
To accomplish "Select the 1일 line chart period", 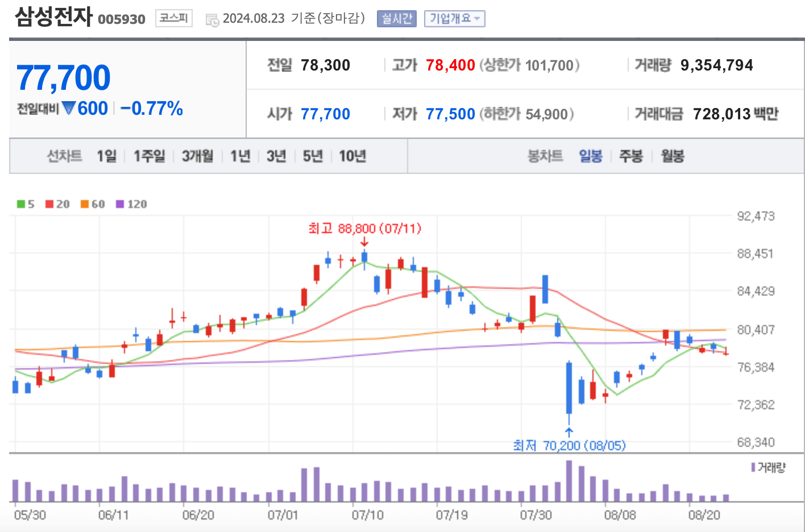I will click(x=106, y=156).
